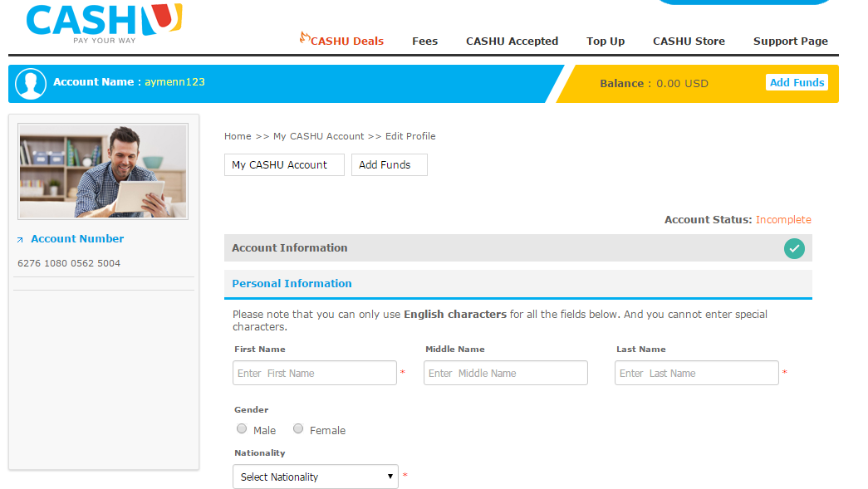Open the Select Nationality dropdown

click(316, 477)
